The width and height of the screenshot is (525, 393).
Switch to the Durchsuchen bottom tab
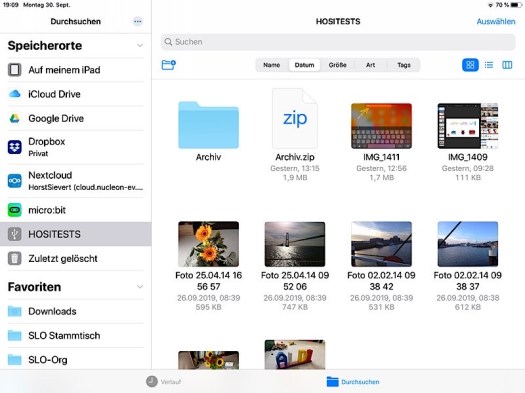353,382
